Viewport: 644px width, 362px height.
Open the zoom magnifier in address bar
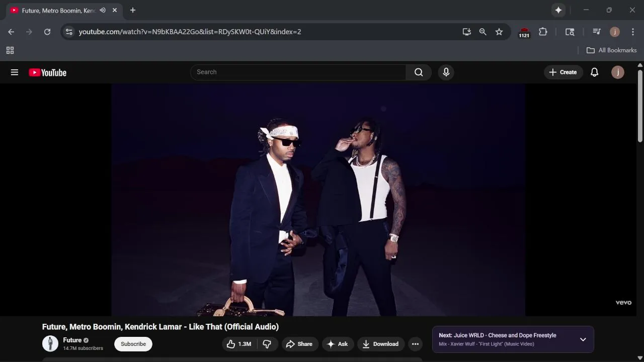[483, 32]
